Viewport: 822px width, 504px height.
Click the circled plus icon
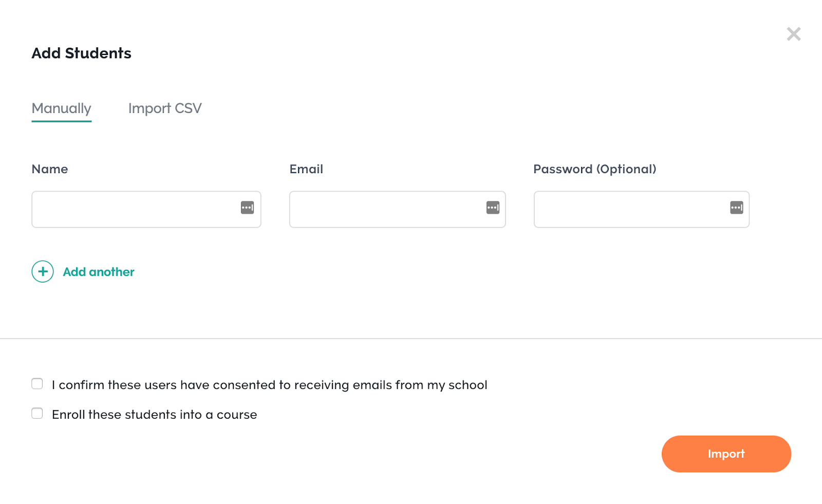click(x=43, y=271)
